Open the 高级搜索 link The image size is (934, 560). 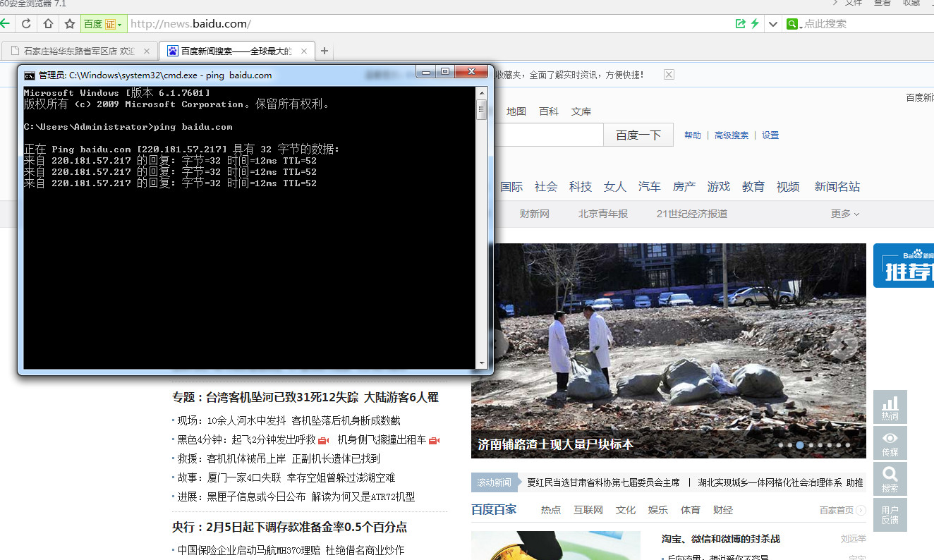pyautogui.click(x=732, y=135)
